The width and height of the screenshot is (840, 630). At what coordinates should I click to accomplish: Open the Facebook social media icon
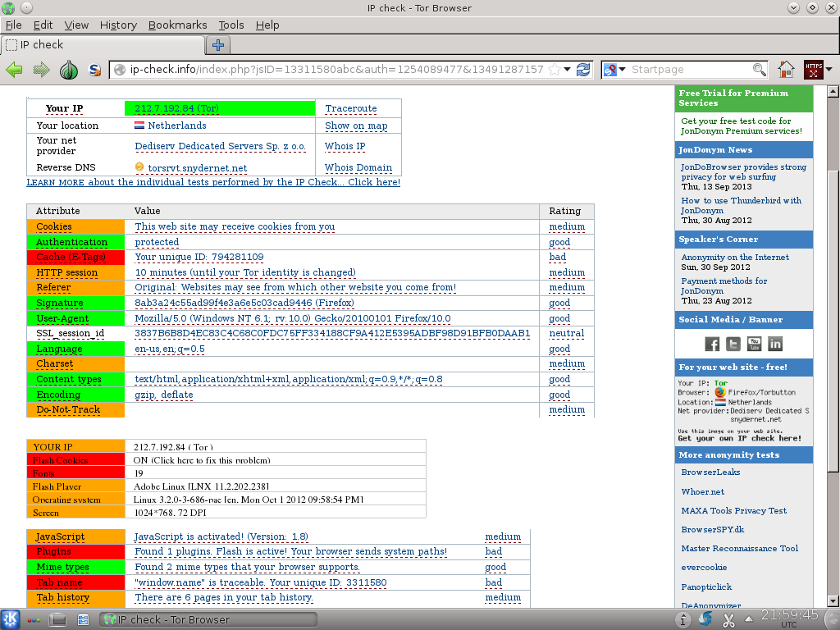[712, 344]
